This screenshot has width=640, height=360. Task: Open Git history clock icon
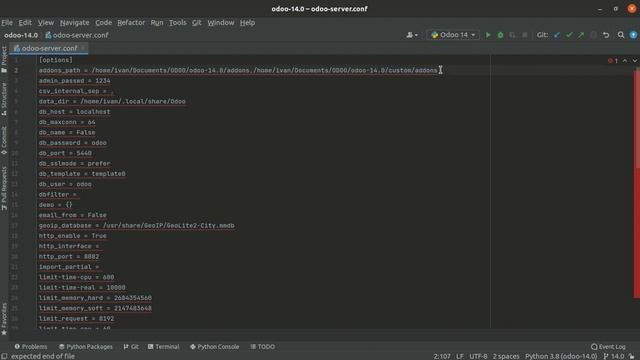pos(593,35)
